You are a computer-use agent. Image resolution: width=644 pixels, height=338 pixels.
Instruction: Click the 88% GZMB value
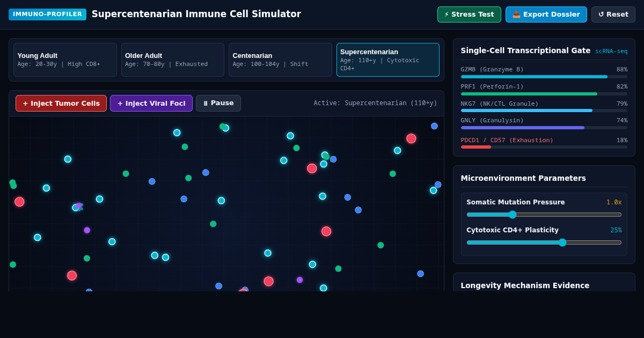tap(622, 70)
